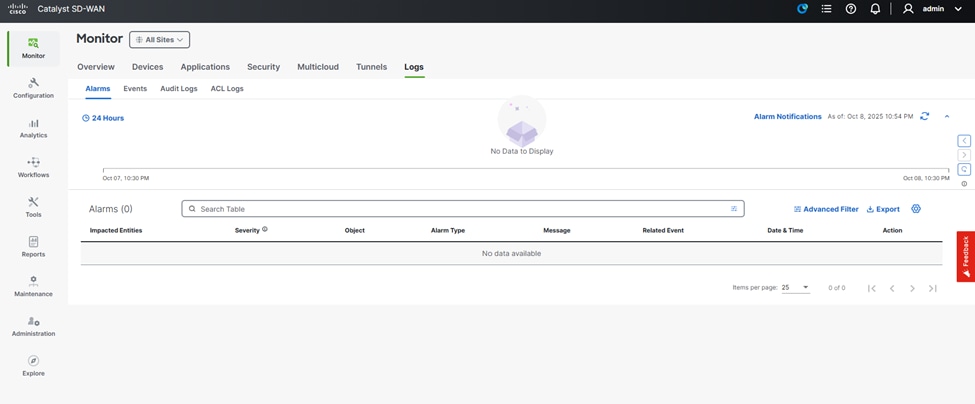Click the admin user profile icon
The width and height of the screenshot is (975, 404).
[908, 9]
